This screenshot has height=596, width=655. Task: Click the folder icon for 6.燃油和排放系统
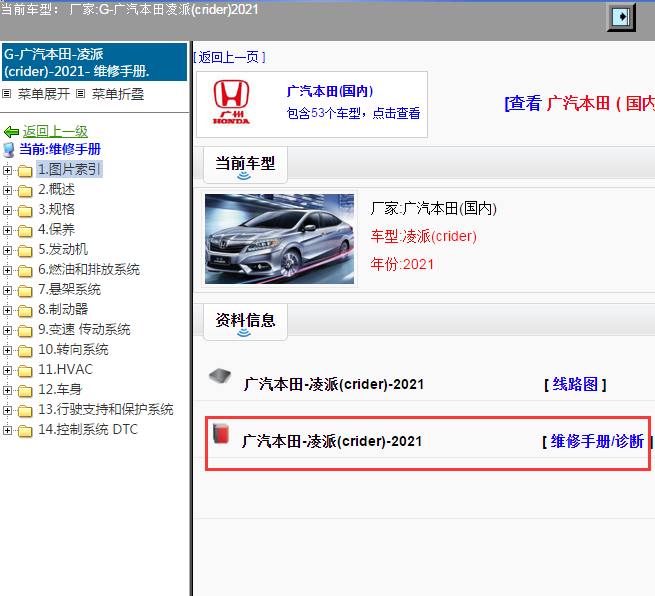click(x=25, y=271)
